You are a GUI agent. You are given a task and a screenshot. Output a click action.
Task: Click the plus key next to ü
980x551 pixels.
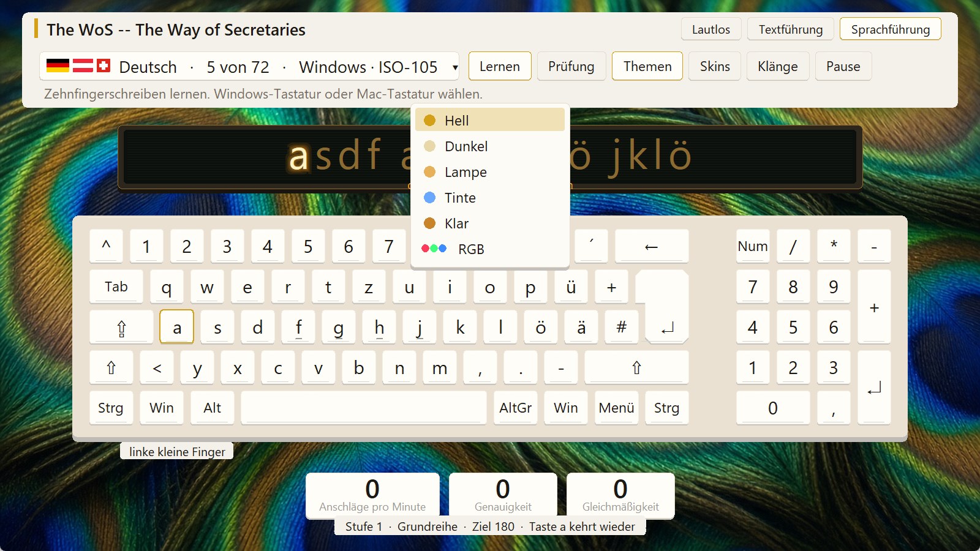[x=611, y=287]
